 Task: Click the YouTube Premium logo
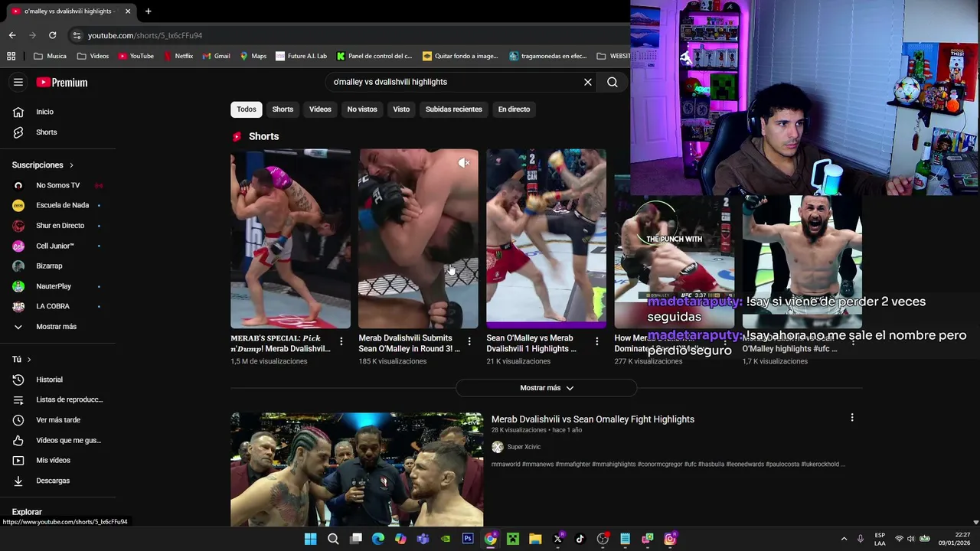coord(62,82)
